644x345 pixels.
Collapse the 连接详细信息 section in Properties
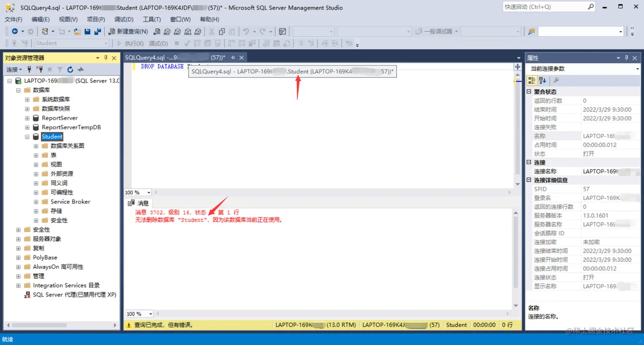(x=529, y=180)
